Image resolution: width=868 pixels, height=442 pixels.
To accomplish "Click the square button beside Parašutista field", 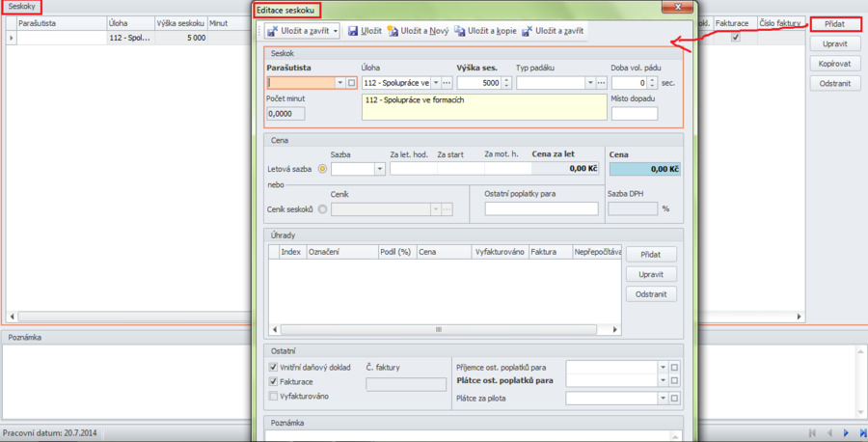I will [352, 83].
